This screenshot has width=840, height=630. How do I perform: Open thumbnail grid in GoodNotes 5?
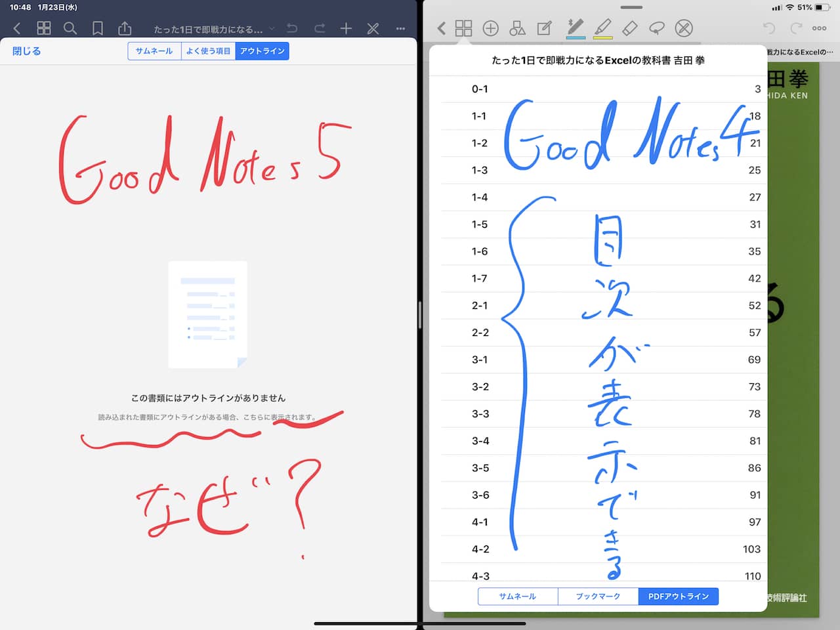point(44,28)
